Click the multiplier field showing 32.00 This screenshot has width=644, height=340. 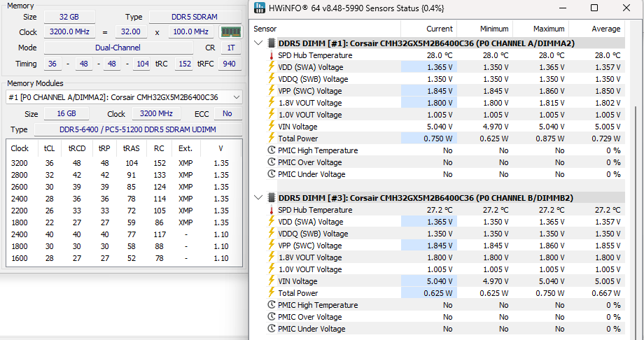131,31
